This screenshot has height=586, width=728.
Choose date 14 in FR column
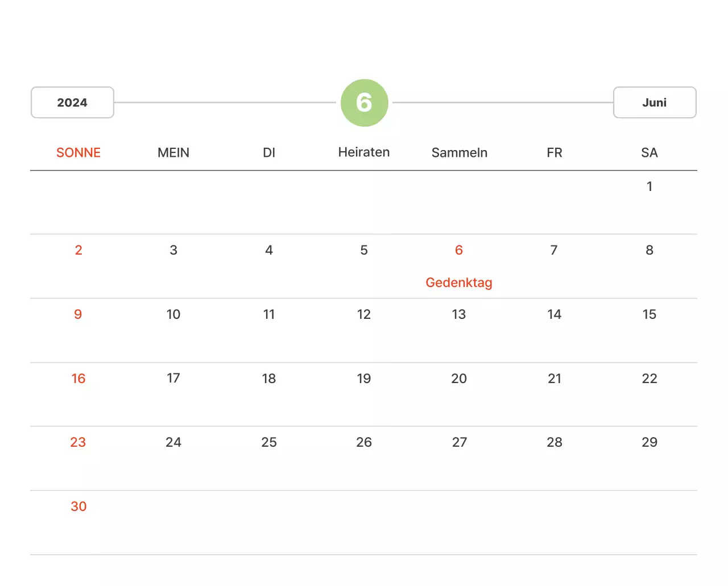[555, 314]
